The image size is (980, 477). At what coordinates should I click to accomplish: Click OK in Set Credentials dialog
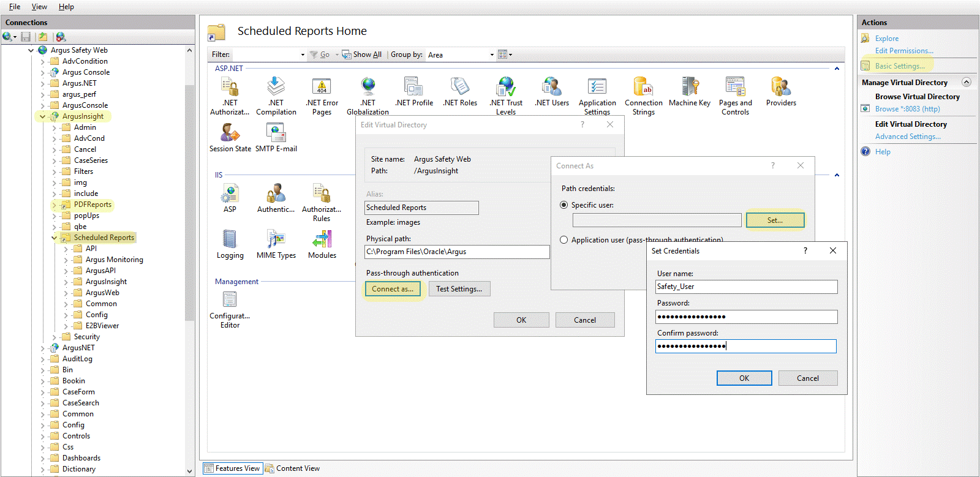tap(744, 378)
